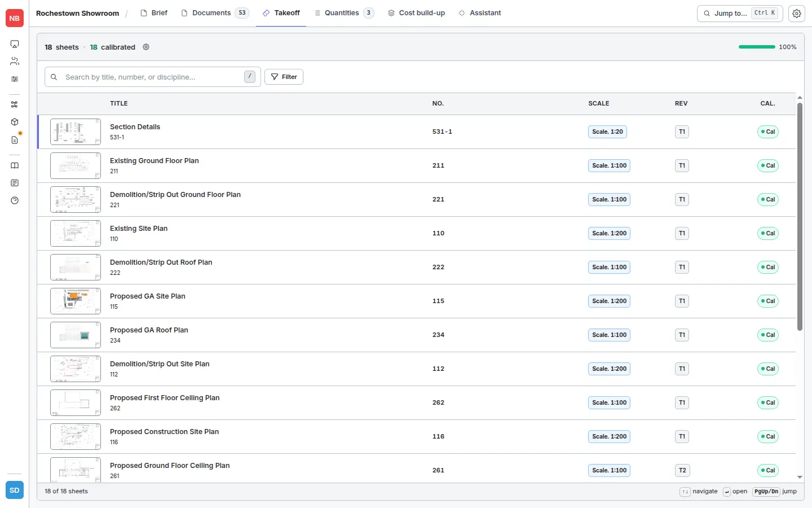Click the REV column header
This screenshot has height=508, width=812.
[681, 103]
